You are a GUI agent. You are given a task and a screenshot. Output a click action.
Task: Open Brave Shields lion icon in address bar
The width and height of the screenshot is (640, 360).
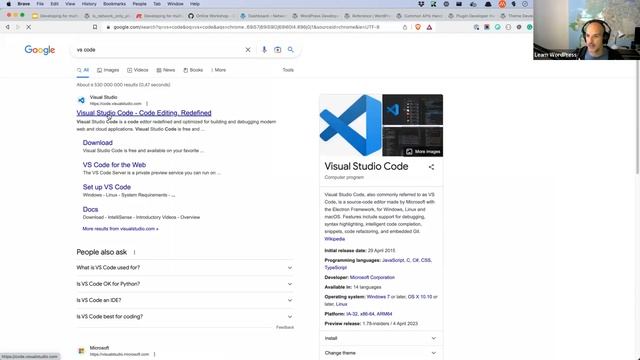(418, 27)
